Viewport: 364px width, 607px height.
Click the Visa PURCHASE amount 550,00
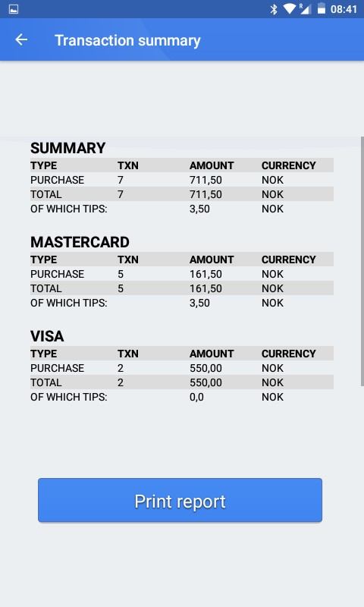pyautogui.click(x=206, y=368)
